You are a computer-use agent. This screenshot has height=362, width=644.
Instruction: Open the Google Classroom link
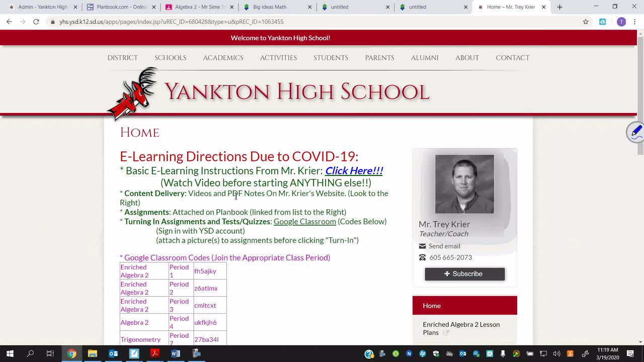point(304,221)
